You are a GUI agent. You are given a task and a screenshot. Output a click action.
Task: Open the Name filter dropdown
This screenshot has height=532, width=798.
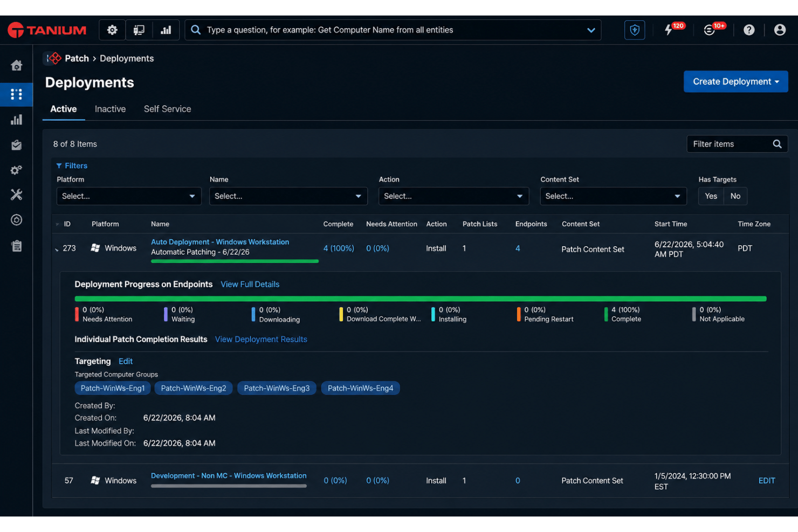pos(288,196)
